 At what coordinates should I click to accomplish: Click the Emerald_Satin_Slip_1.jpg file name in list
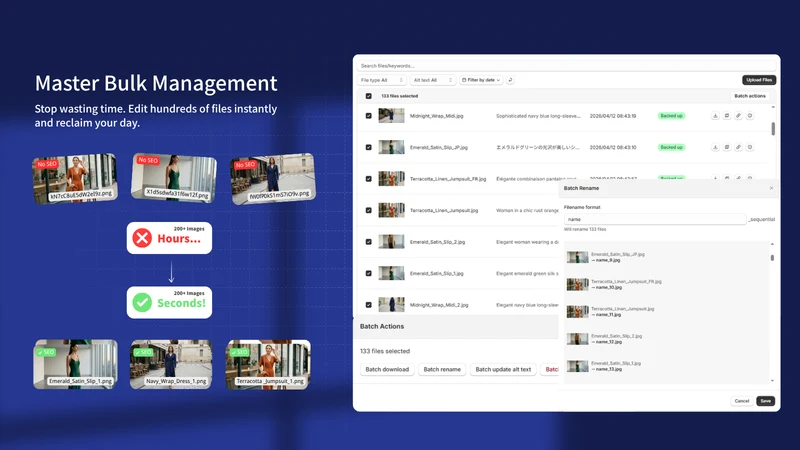(437, 273)
